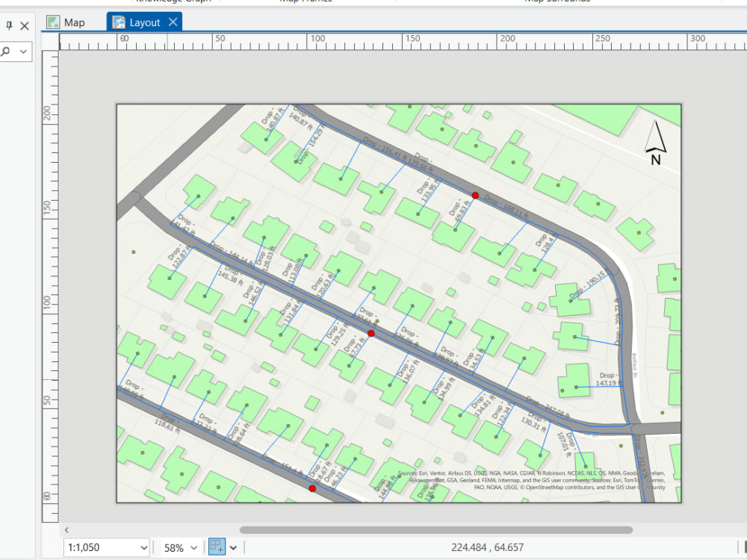Click the scroll-left arrow of horizontal scrollbar
The width and height of the screenshot is (747, 560).
[66, 530]
